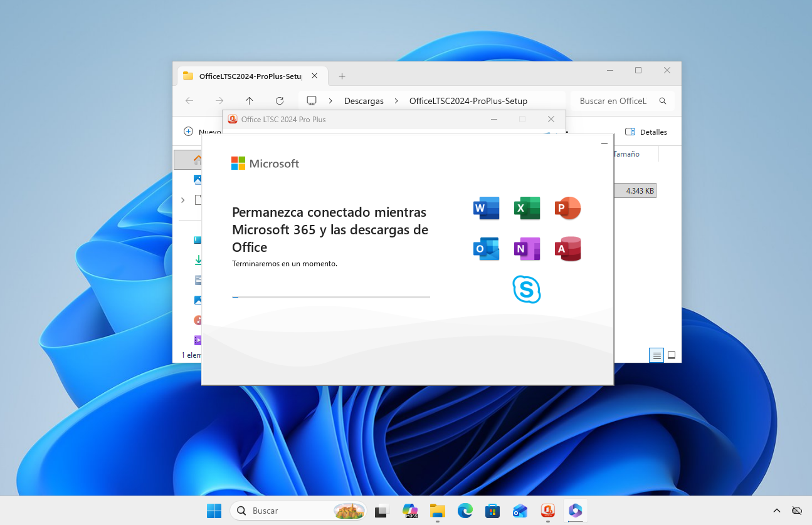Screen dimensions: 812x525
Task: Go forward in File Explorer
Action: pos(219,101)
